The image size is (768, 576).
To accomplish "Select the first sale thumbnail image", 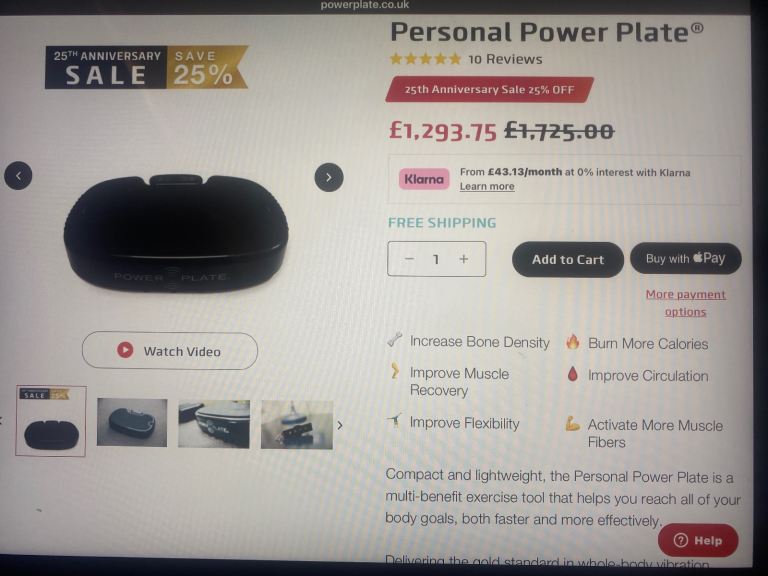I will click(x=51, y=421).
